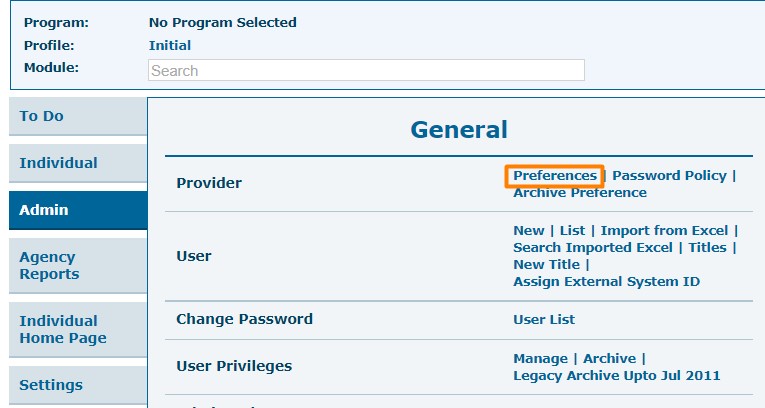The image size is (765, 408).
Task: Select Import from Excel link
Action: tap(664, 230)
